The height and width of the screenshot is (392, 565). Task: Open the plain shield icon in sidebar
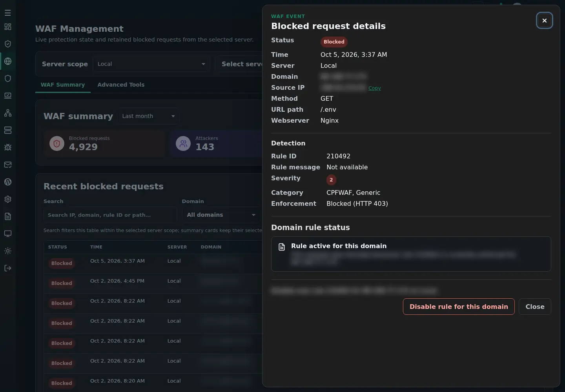8,78
